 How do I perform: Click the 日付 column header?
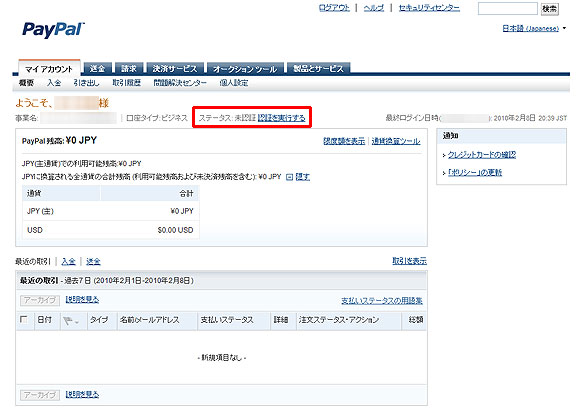(45, 320)
